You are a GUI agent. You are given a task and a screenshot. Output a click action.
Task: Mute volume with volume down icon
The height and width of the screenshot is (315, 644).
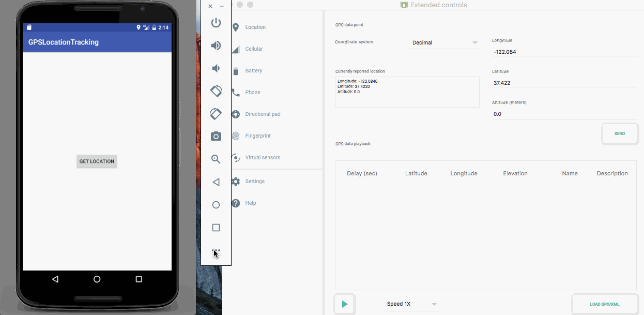216,68
